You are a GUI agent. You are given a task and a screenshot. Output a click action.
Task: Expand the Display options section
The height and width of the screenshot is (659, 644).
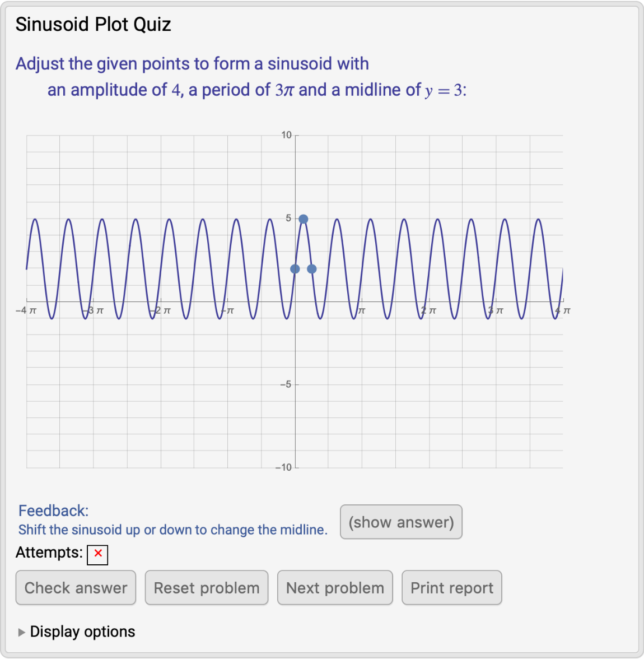point(82,632)
